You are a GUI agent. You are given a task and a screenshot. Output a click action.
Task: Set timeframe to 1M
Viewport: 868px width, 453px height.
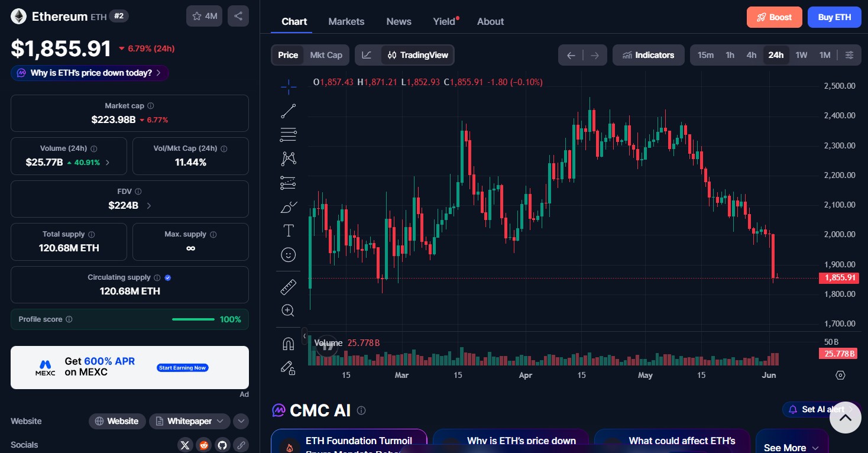coord(825,55)
